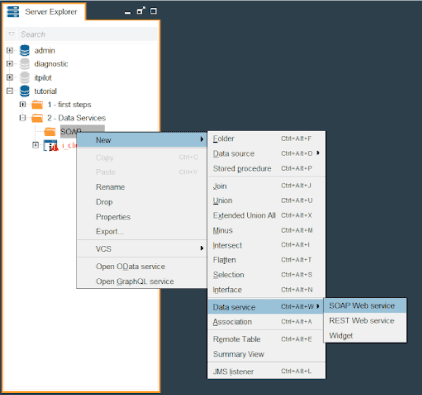Create a new Folder

coord(266,139)
